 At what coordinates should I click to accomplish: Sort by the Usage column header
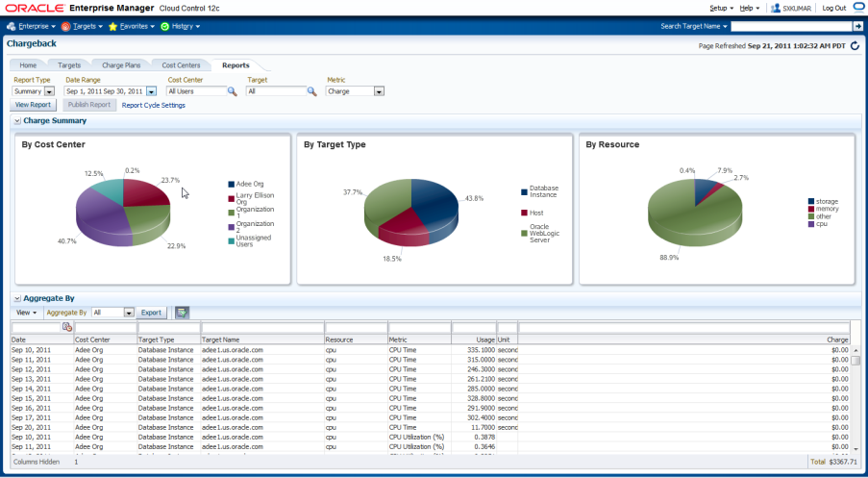coord(474,340)
